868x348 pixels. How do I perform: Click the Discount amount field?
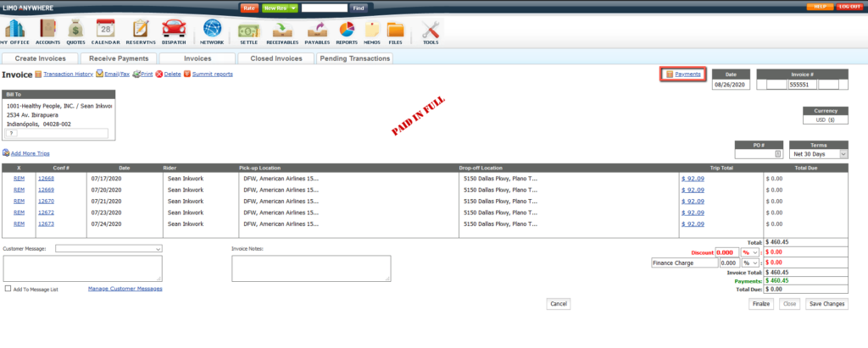click(x=728, y=251)
